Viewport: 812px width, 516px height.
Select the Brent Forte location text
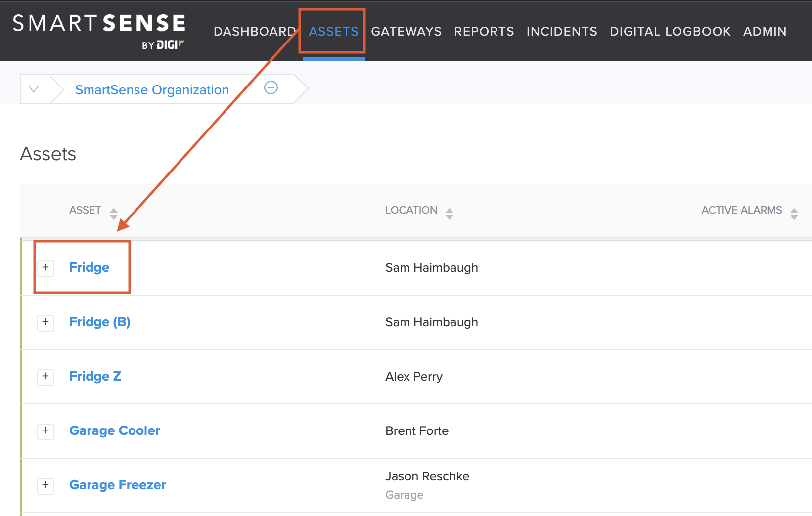tap(417, 430)
